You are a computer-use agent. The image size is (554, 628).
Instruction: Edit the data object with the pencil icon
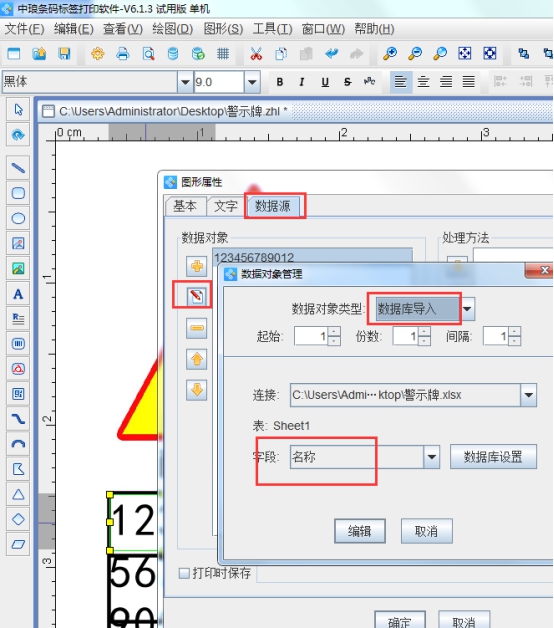196,297
